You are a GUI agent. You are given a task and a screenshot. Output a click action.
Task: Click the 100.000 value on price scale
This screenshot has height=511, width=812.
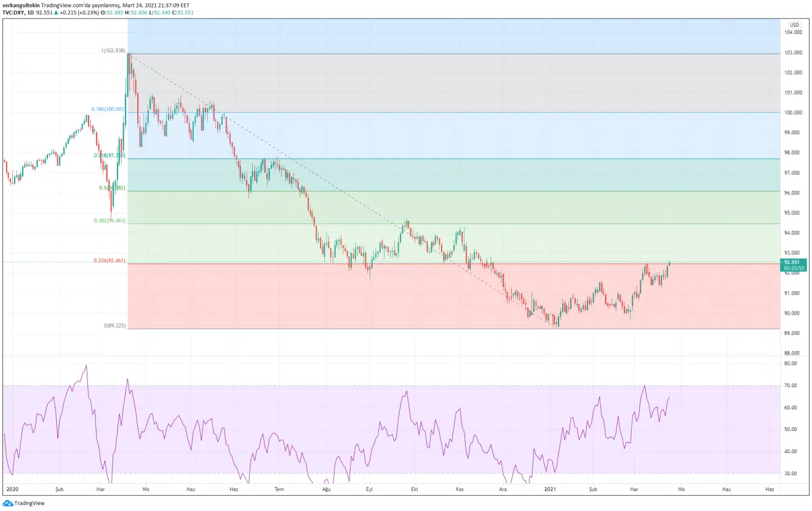(x=793, y=113)
